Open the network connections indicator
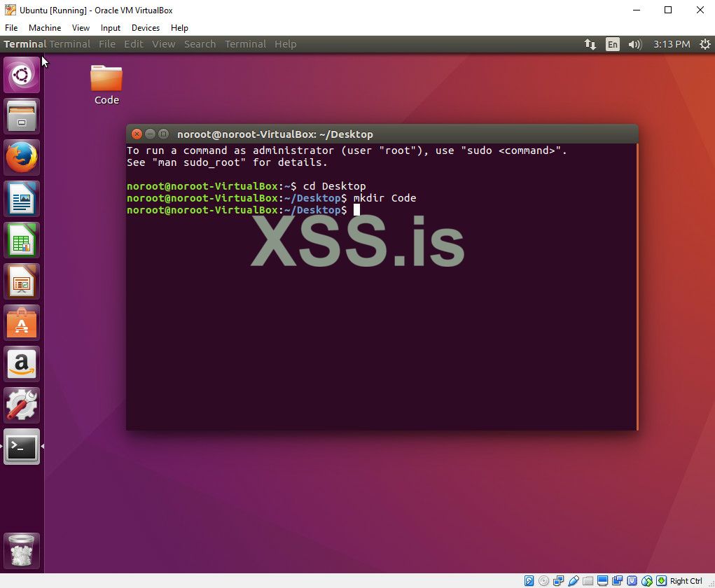The width and height of the screenshot is (715, 588). (590, 44)
